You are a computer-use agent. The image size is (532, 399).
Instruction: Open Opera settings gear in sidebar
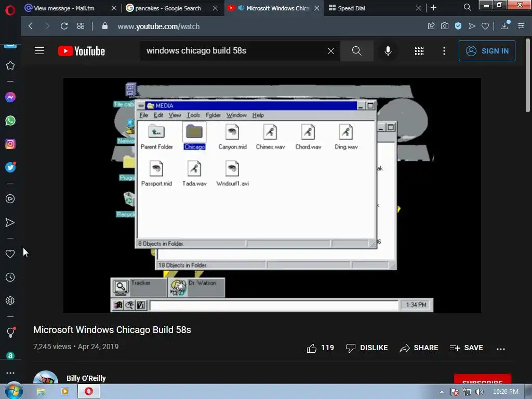point(10,301)
